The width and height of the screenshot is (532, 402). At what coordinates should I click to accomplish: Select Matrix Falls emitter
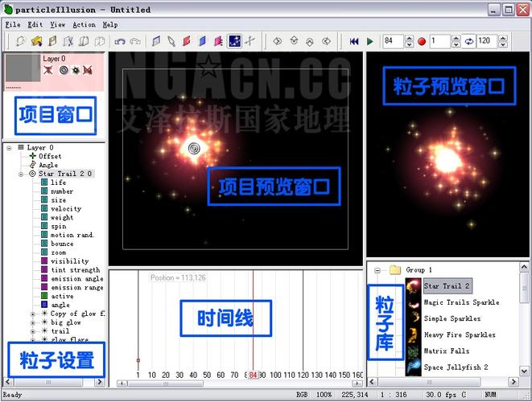click(x=447, y=351)
